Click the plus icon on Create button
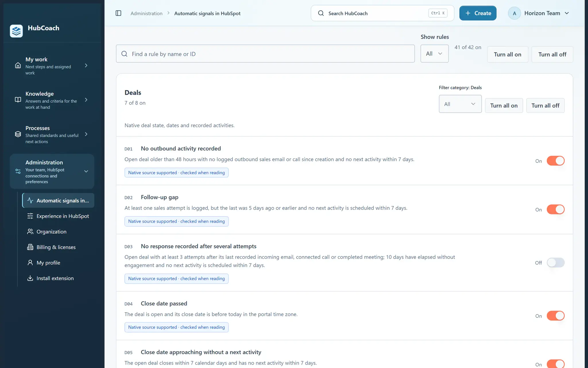 point(468,13)
